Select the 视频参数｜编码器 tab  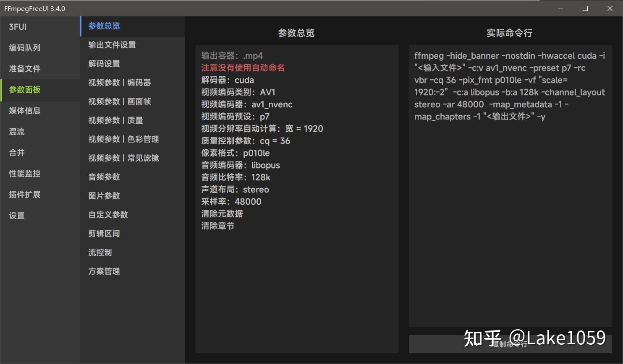click(x=120, y=82)
